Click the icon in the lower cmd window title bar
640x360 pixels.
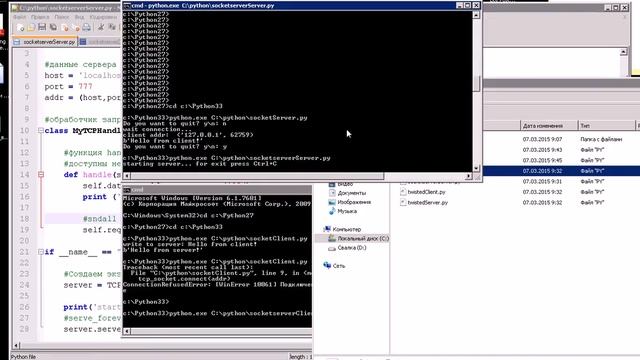tap(127, 189)
